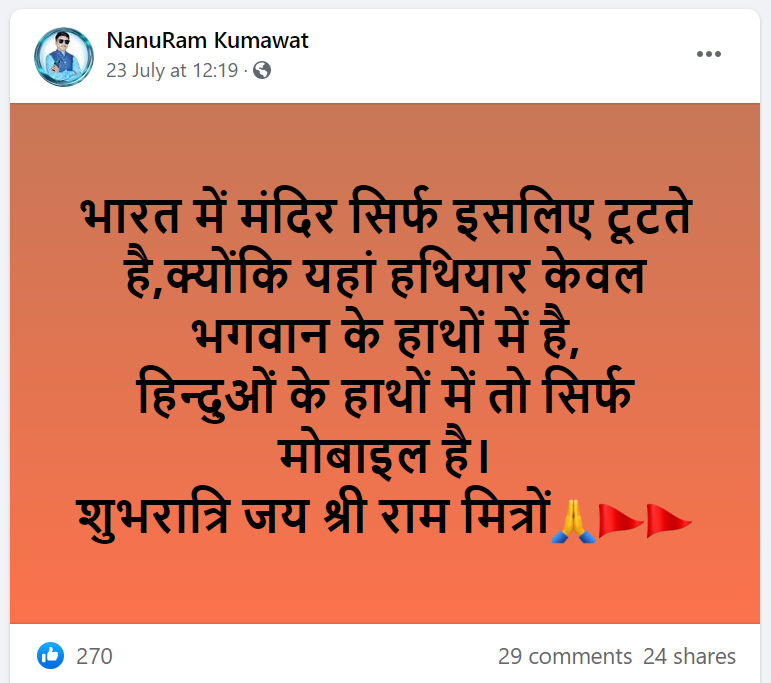Click the orange gradient background below the text
Viewport: 771px width, 683px height.
pos(385,585)
